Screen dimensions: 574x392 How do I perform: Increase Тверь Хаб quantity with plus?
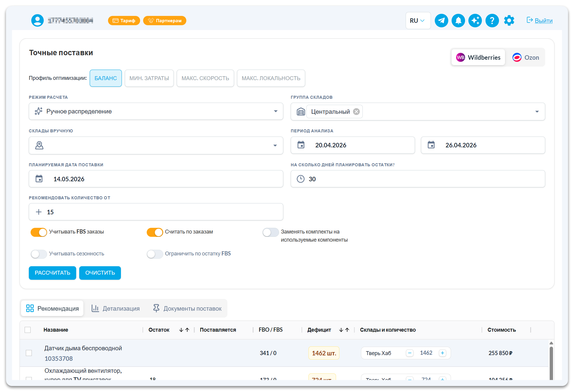(x=442, y=353)
